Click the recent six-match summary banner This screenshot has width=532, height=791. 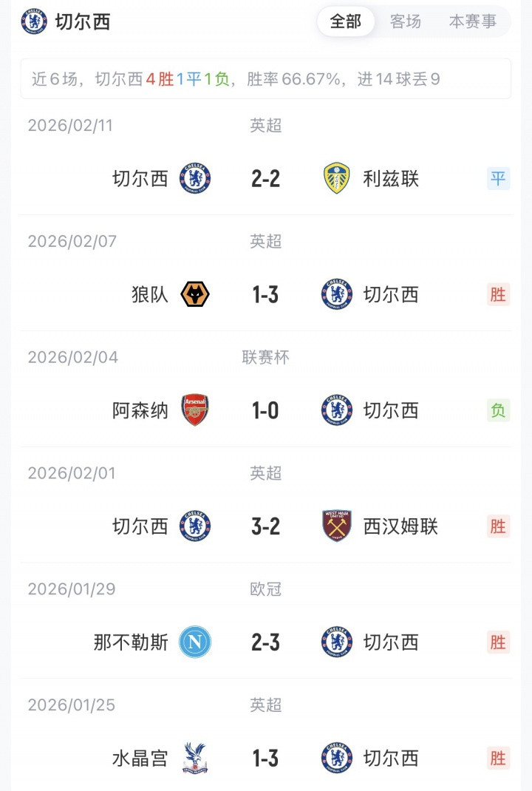click(265, 79)
